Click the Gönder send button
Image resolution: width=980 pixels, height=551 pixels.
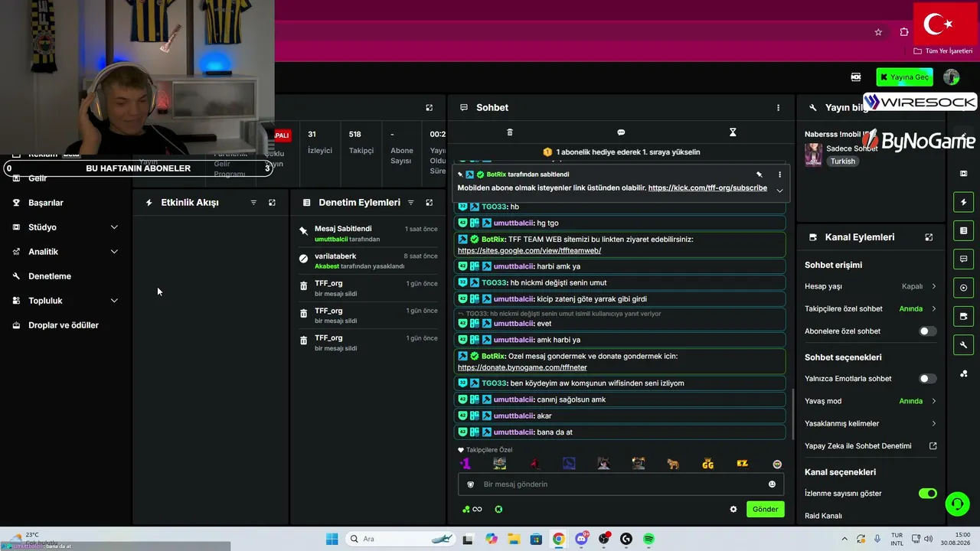pos(765,510)
